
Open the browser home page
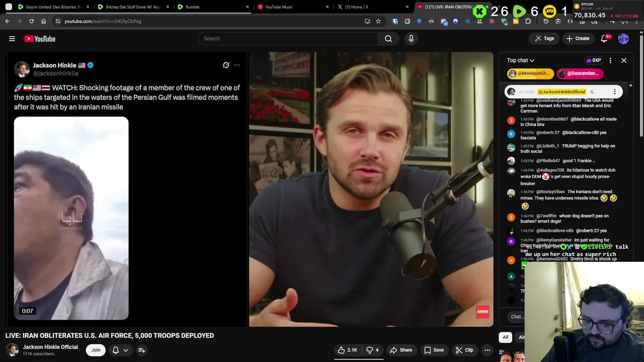pos(43,21)
